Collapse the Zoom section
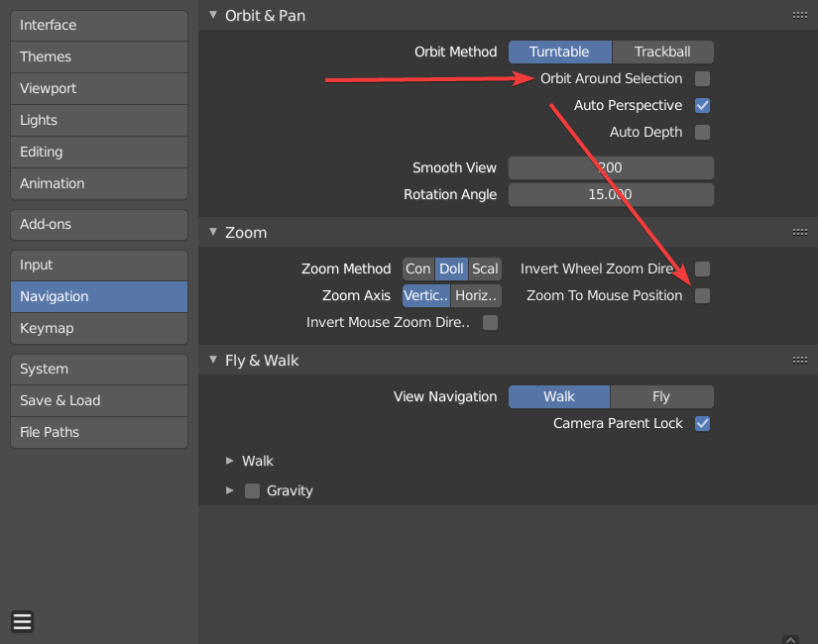The width and height of the screenshot is (818, 644). (x=213, y=232)
